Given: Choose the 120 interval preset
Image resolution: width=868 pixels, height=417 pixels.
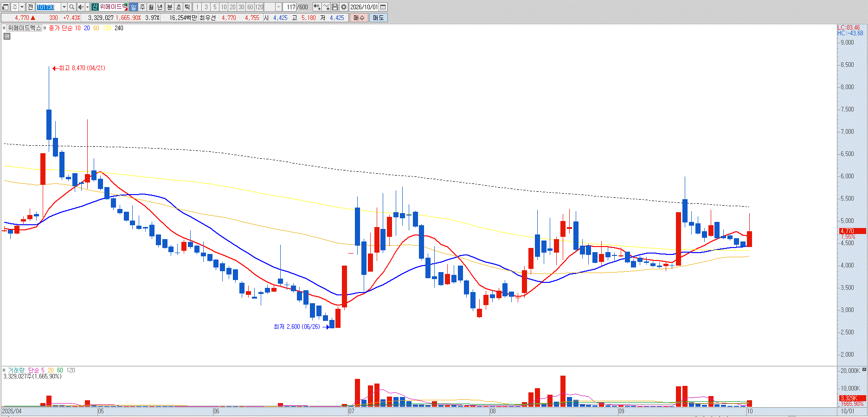Looking at the screenshot, I should [x=259, y=7].
